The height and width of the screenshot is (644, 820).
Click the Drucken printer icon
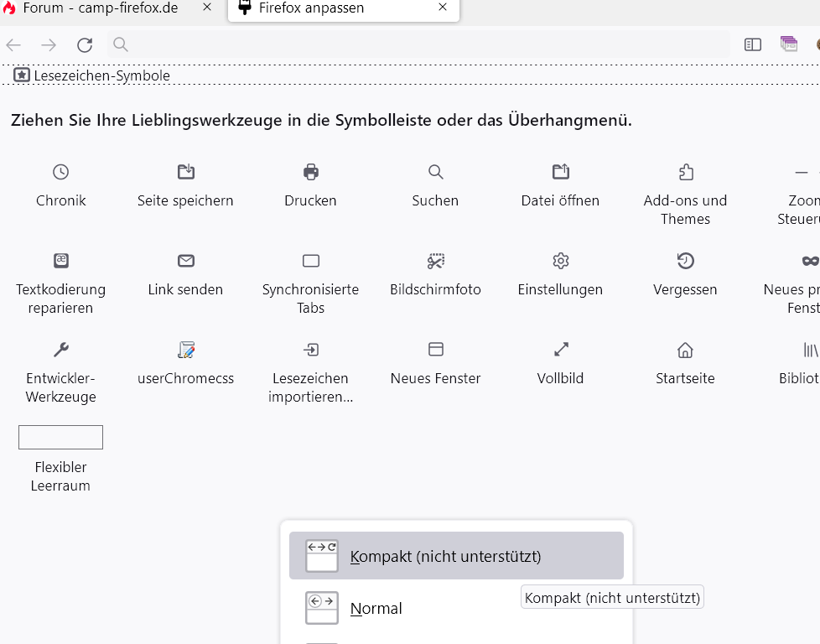pyautogui.click(x=311, y=172)
